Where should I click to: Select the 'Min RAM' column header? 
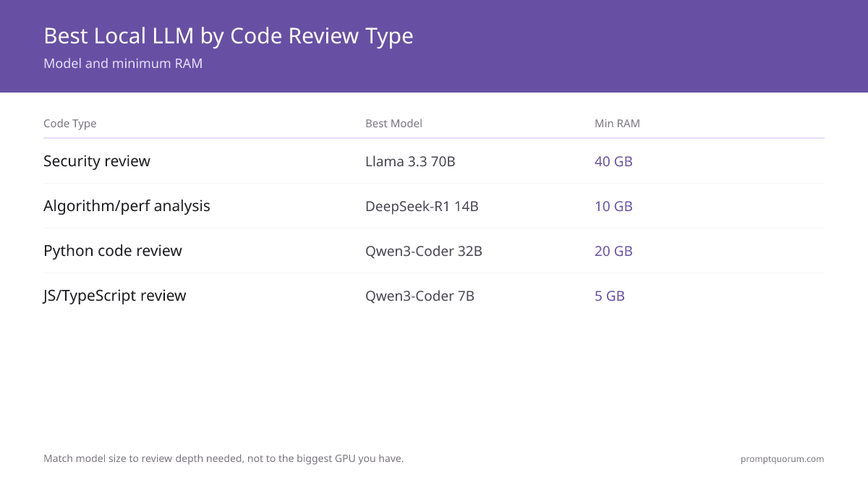(x=617, y=124)
